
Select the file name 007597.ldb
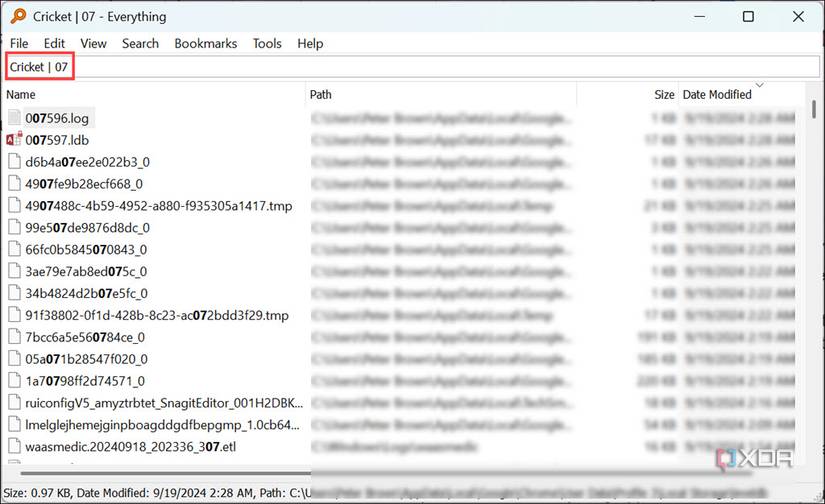pos(57,140)
